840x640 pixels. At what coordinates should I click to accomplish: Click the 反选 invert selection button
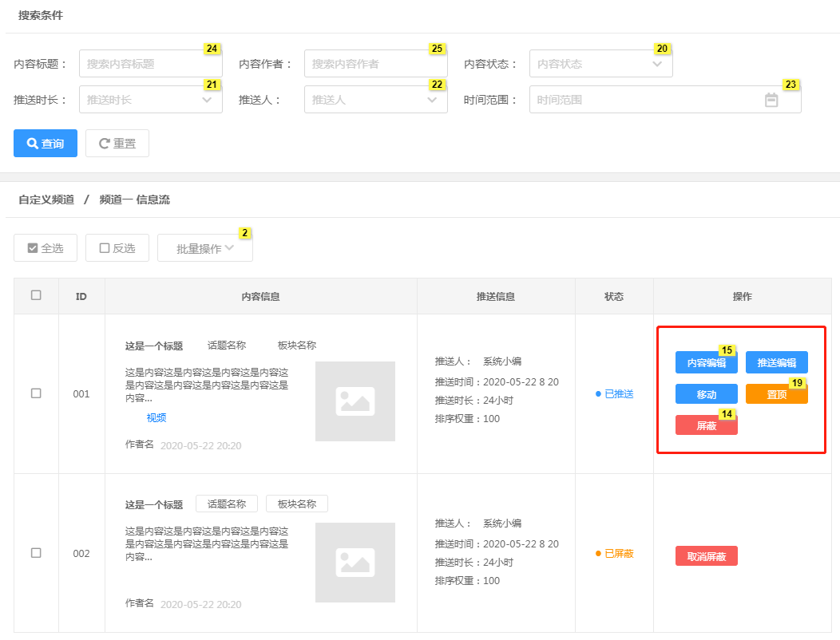coord(117,248)
